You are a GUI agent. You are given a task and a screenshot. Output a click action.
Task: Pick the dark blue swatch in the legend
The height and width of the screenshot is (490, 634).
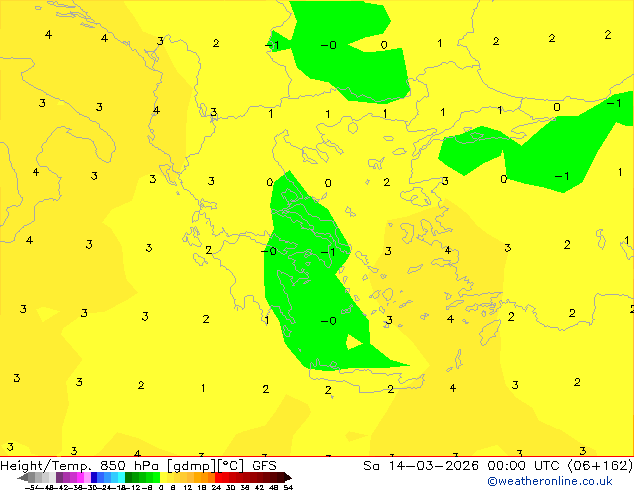94,477
